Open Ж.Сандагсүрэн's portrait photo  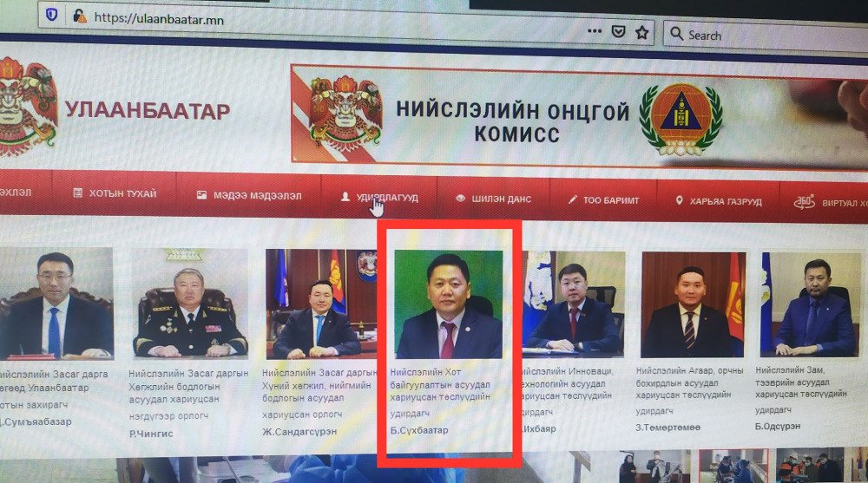point(321,304)
